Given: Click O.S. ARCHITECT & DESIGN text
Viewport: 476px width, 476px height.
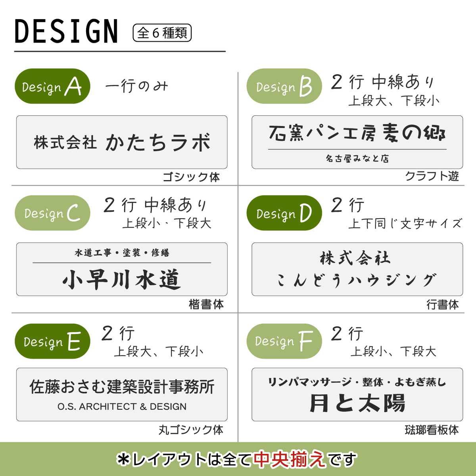Looking at the screenshot, I should (x=122, y=407).
